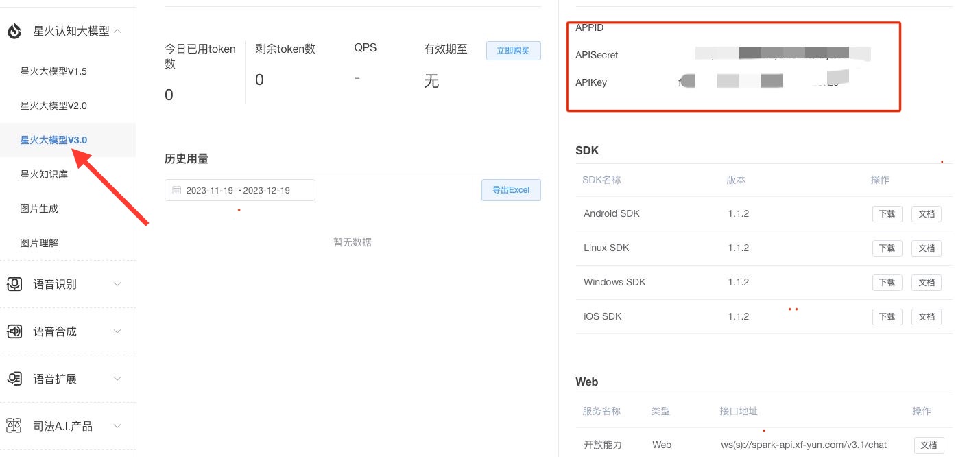This screenshot has height=457, width=980.
Task: Click the 导出Excel button
Action: [511, 190]
